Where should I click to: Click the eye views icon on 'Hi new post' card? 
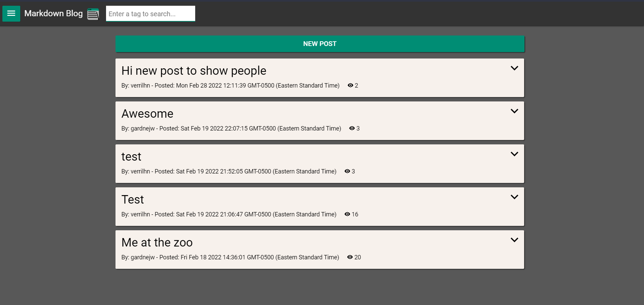point(350,86)
